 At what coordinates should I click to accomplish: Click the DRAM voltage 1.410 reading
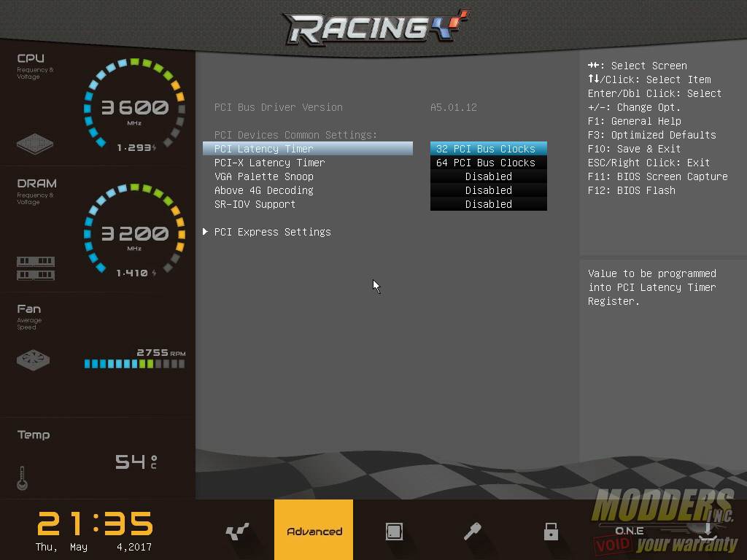[136, 273]
